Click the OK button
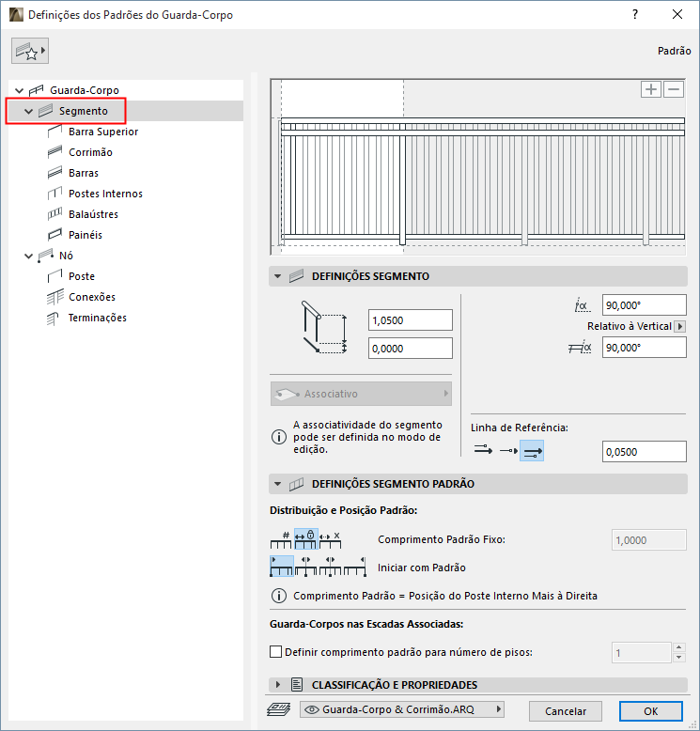The width and height of the screenshot is (700, 731). (650, 711)
